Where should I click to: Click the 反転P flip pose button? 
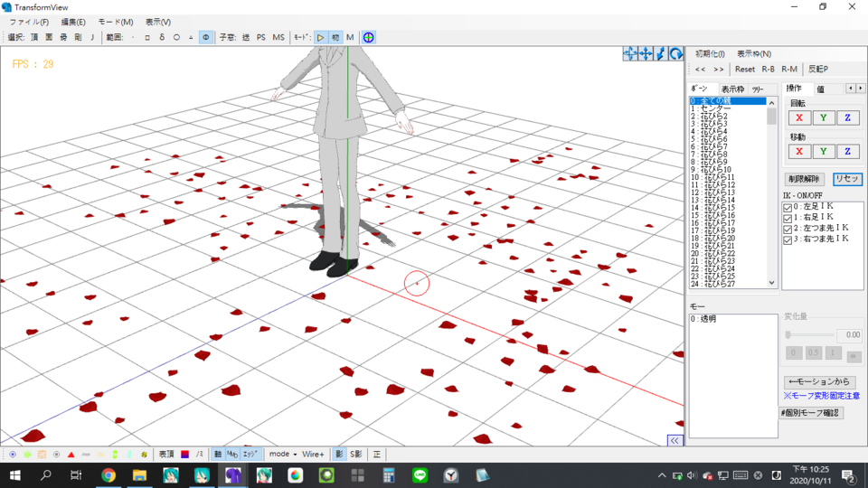click(x=818, y=70)
